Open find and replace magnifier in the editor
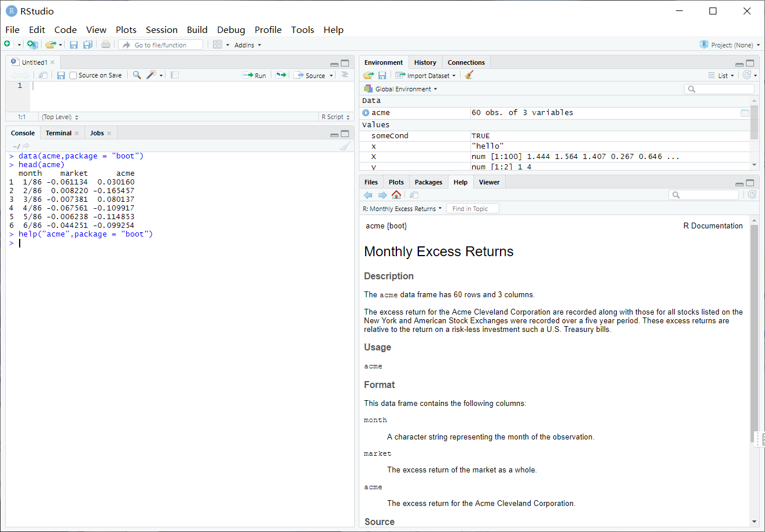The height and width of the screenshot is (532, 765). point(137,75)
